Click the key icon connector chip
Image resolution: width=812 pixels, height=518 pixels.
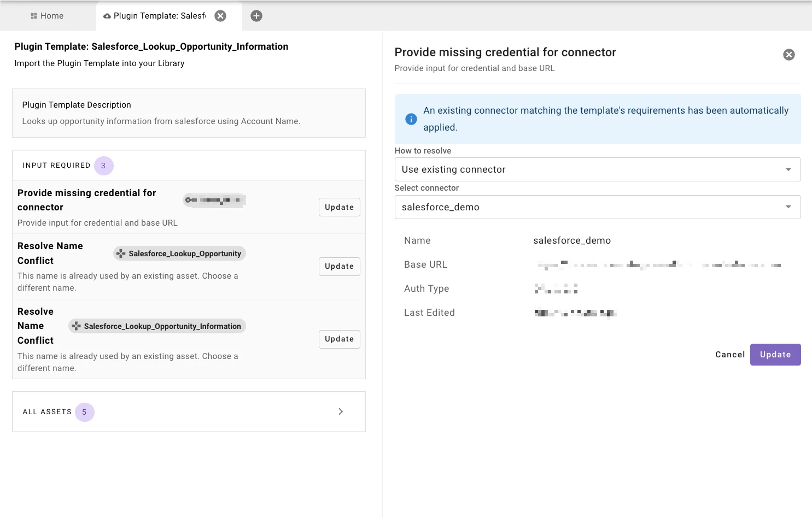tap(214, 200)
